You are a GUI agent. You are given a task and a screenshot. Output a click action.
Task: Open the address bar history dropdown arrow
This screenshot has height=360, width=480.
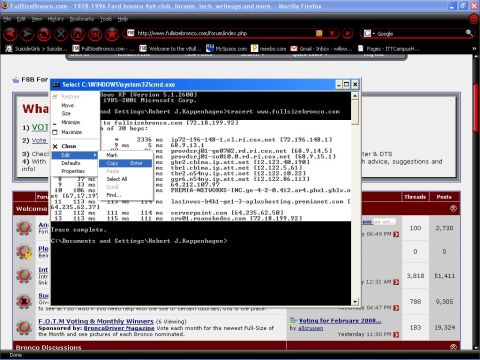pyautogui.click(x=332, y=33)
